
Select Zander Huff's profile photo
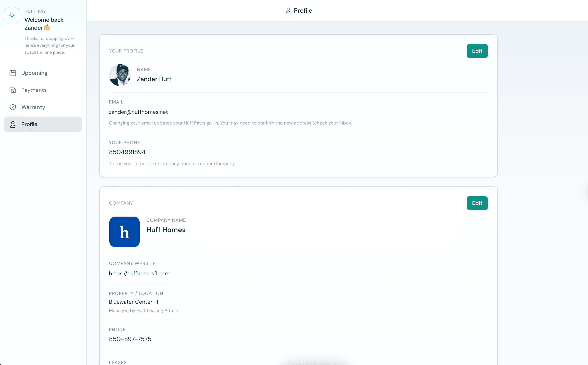tap(120, 75)
